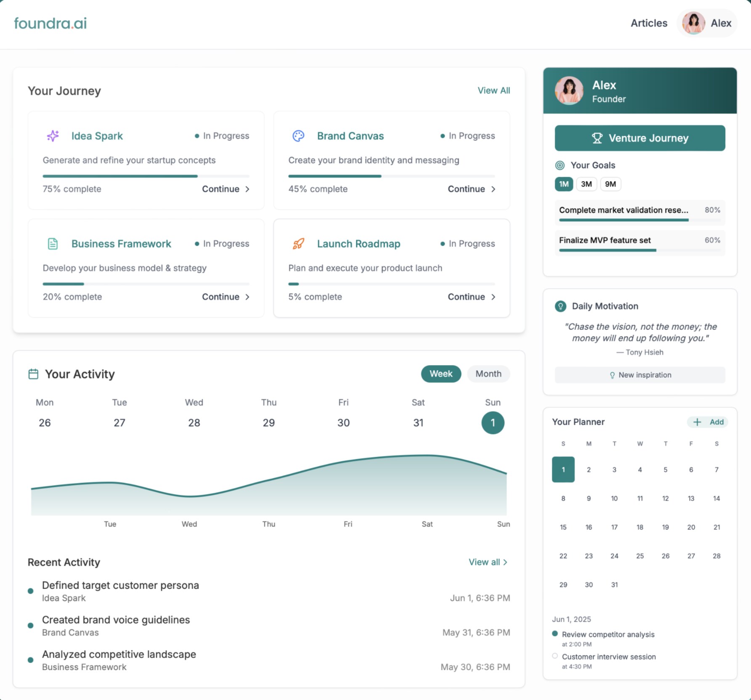Click the Continue chevron for Launch Roadmap
This screenshot has width=751, height=700.
[x=493, y=297]
